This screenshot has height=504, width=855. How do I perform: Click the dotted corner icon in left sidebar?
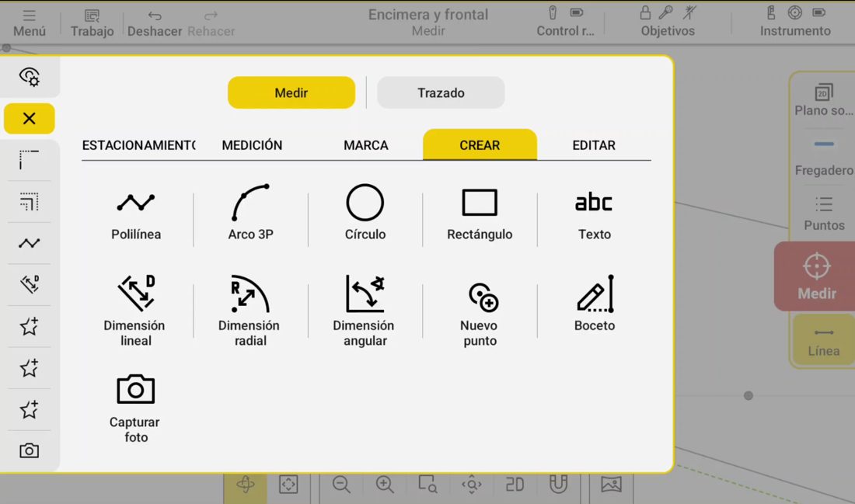[x=30, y=202]
